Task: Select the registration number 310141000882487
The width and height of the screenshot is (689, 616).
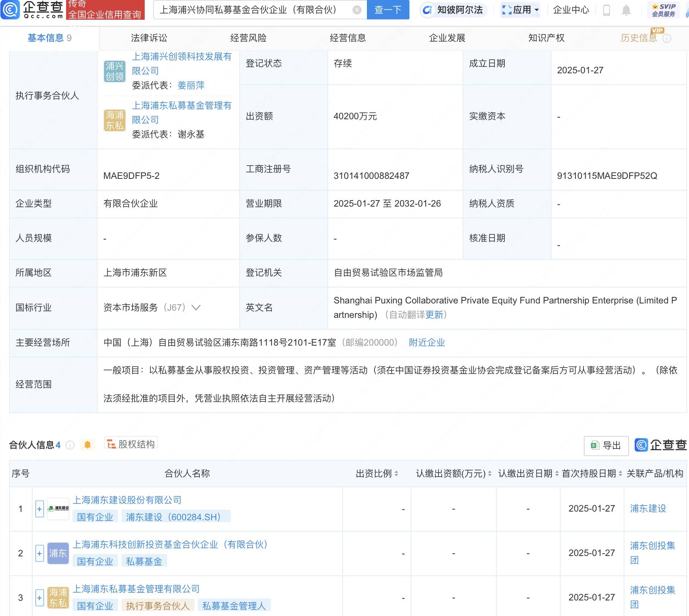Action: 371,176
